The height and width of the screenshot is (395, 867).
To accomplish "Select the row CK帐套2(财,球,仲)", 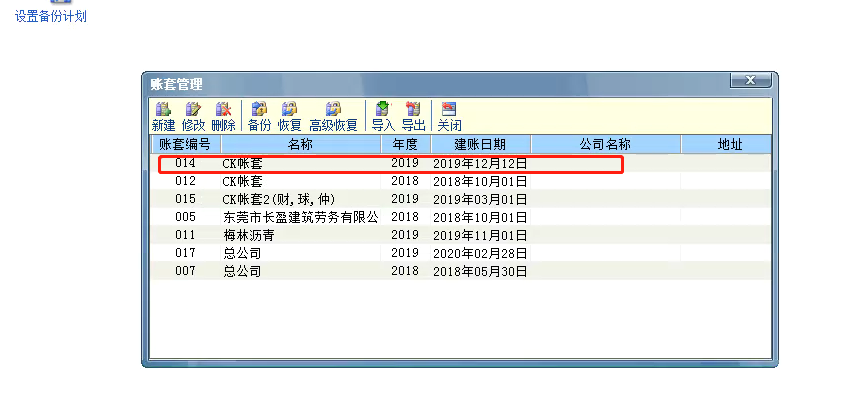I will (x=461, y=199).
